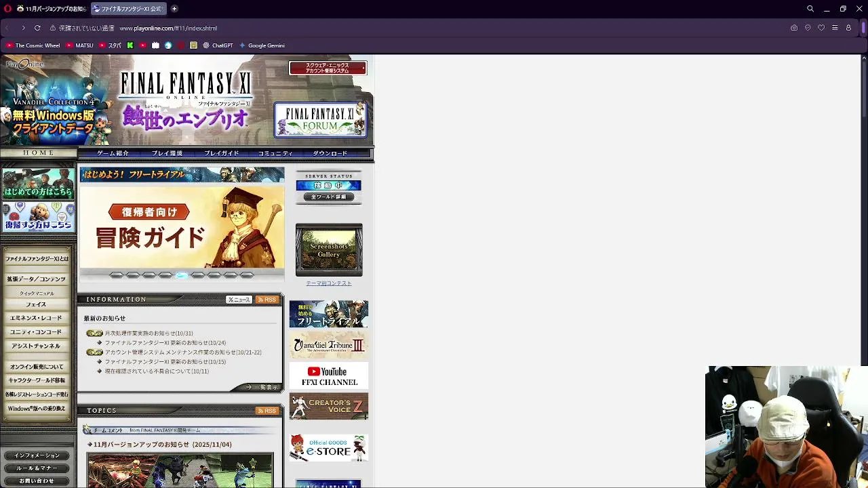The width and height of the screenshot is (868, 488).
Task: Open アシストチャンネル sidebar link
Action: pos(37,346)
